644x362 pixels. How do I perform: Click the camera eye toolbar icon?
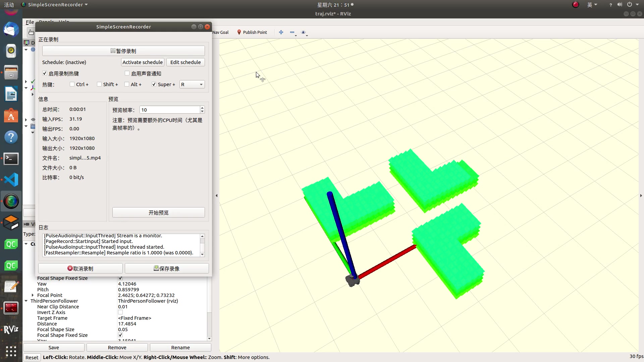[303, 33]
